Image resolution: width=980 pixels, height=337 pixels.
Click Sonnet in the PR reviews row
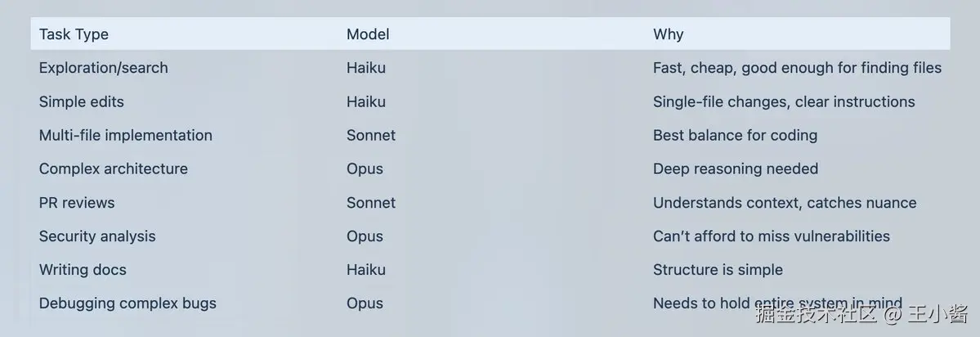point(371,203)
